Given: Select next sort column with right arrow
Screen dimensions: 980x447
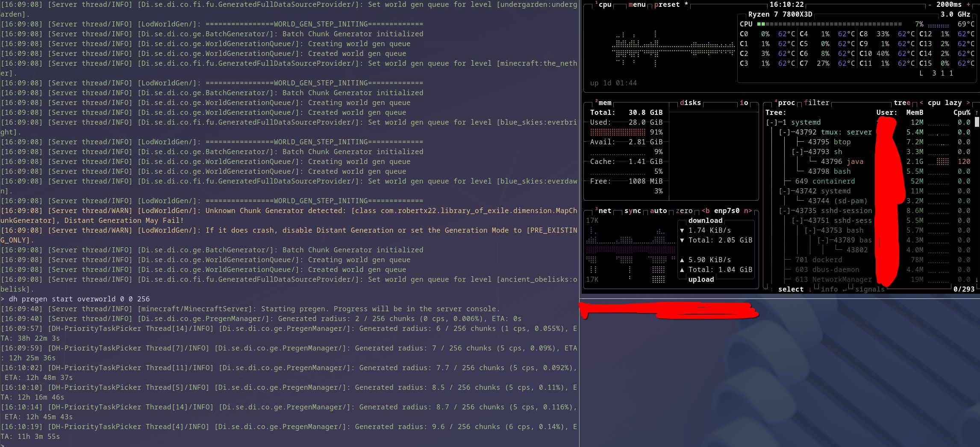Looking at the screenshot, I should point(968,102).
